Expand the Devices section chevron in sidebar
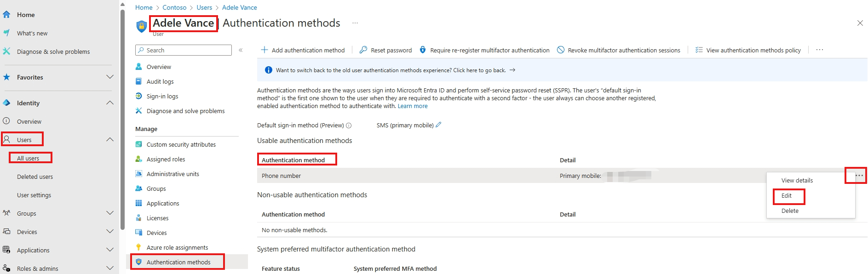The height and width of the screenshot is (274, 868). coord(110,231)
